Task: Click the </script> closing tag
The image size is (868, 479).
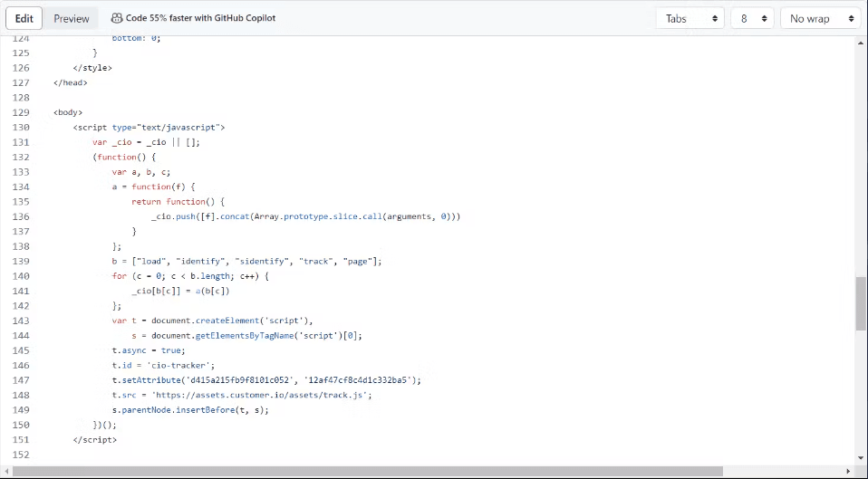Action: click(x=94, y=440)
